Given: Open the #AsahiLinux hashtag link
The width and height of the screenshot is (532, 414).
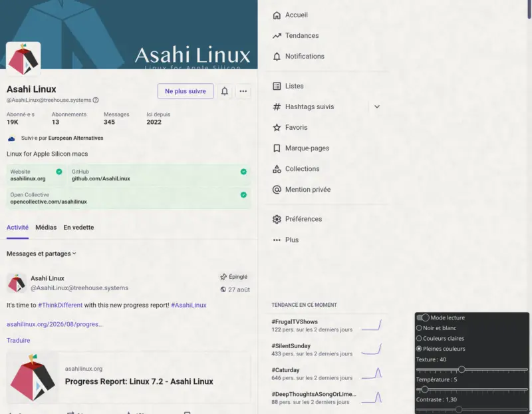Looking at the screenshot, I should pos(189,305).
